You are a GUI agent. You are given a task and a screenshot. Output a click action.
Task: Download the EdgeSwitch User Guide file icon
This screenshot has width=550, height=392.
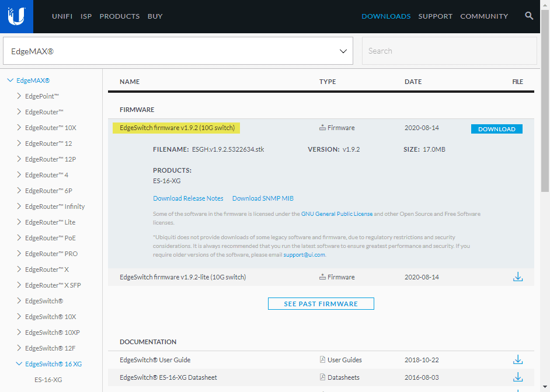(x=518, y=359)
